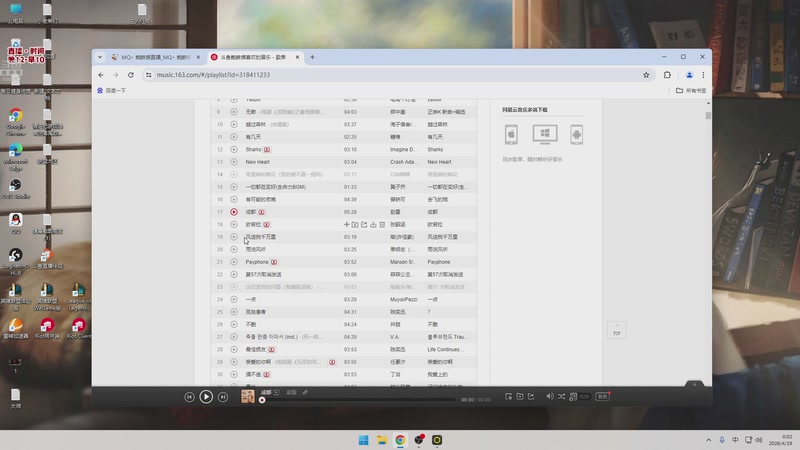Open the League of Legends desktop shortcut
Viewport: 800px width, 450px height.
(78, 297)
